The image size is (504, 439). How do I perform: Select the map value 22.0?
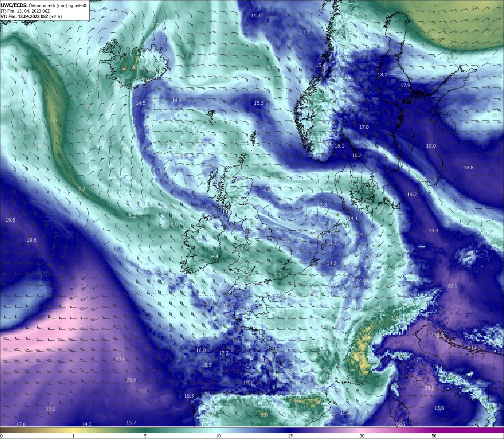pos(50,409)
